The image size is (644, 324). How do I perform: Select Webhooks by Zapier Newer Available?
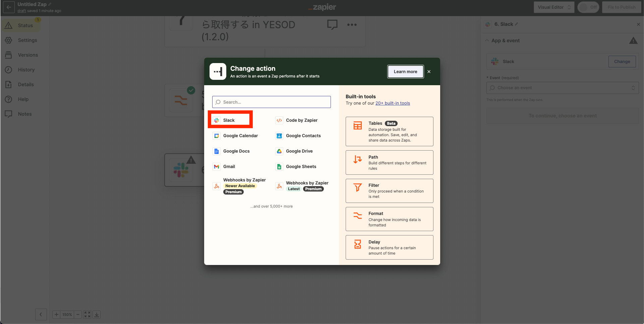(x=240, y=186)
